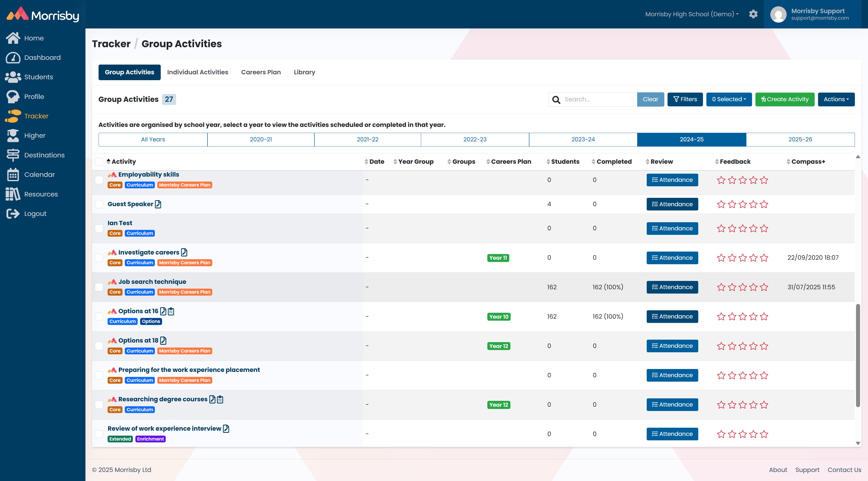868x481 pixels.
Task: Rate Job search technique with third star
Action: click(x=743, y=287)
